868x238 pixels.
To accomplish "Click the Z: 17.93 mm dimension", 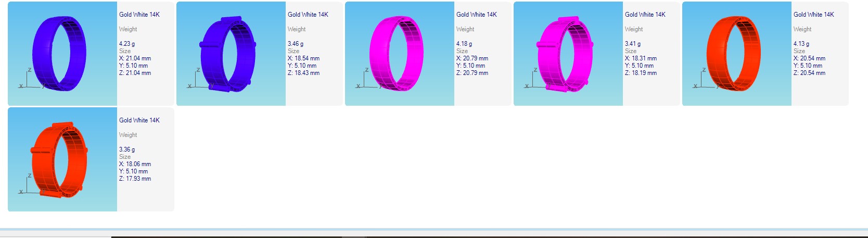I will pyautogui.click(x=135, y=179).
